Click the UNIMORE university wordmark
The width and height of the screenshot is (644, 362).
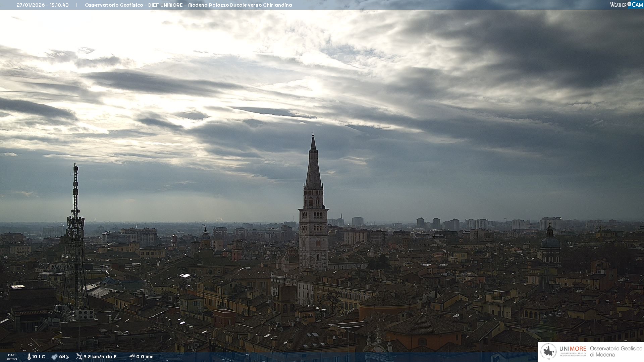point(573,349)
